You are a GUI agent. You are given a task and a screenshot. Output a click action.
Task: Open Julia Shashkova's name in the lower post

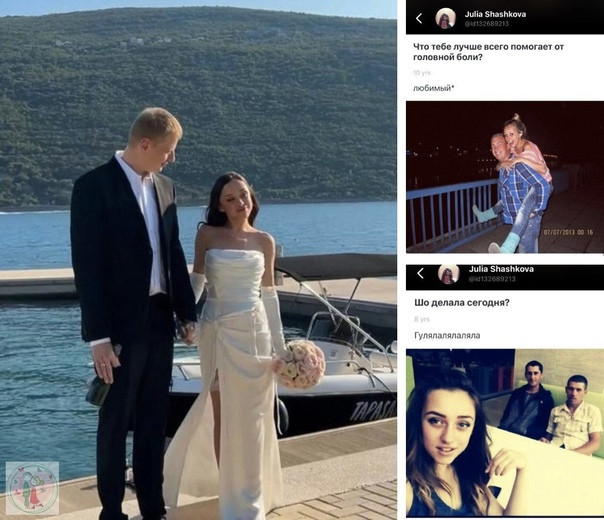pyautogui.click(x=501, y=269)
